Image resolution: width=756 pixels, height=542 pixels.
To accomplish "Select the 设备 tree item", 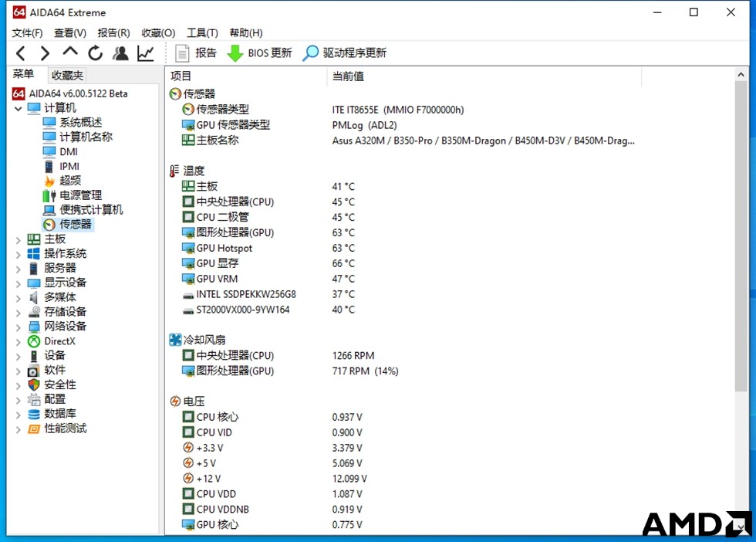I will point(55,356).
